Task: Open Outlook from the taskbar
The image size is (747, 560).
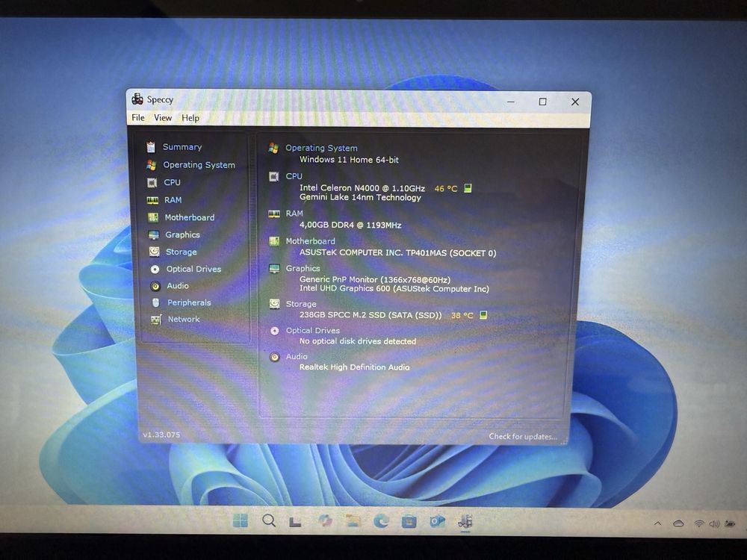Action: (x=437, y=521)
